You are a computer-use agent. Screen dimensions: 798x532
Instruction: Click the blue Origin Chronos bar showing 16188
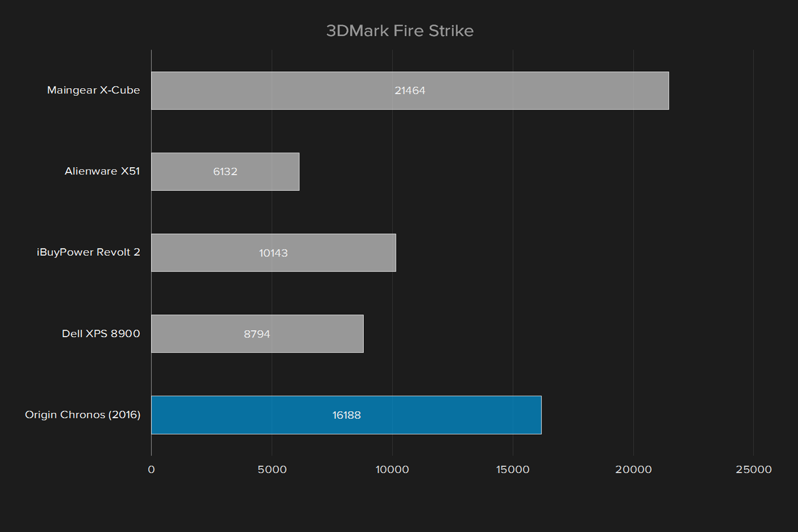click(346, 415)
